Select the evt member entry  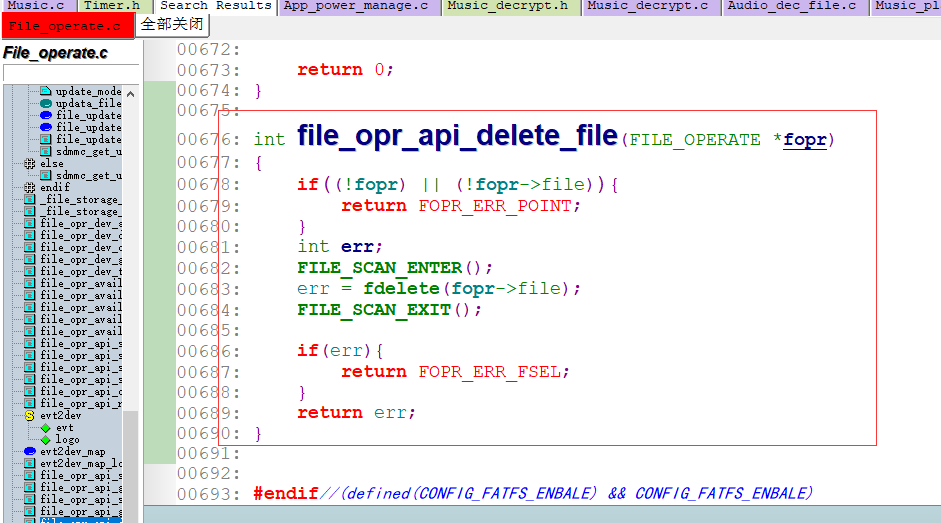[65, 428]
